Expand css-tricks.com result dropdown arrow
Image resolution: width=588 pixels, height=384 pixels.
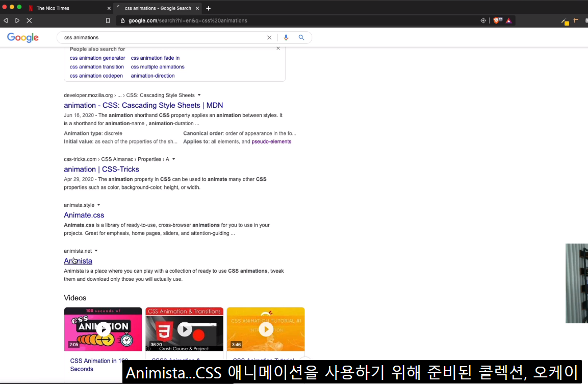click(x=173, y=159)
